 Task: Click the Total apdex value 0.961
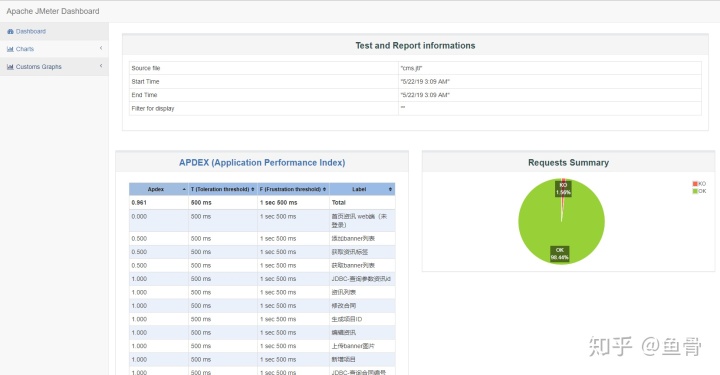coord(139,202)
